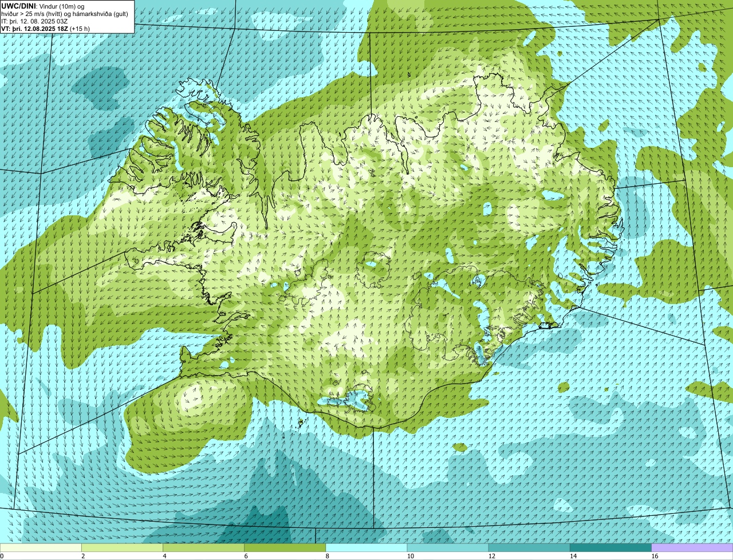
Task: Click the "VT: þri. 12.08.2025 18Z" line
Action: (34, 28)
